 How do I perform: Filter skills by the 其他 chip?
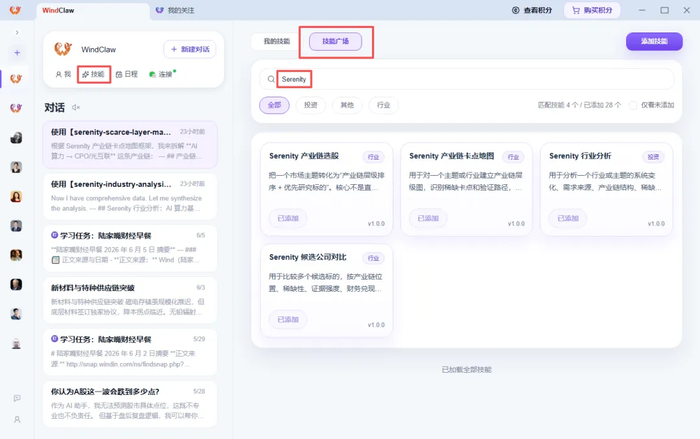click(x=347, y=105)
